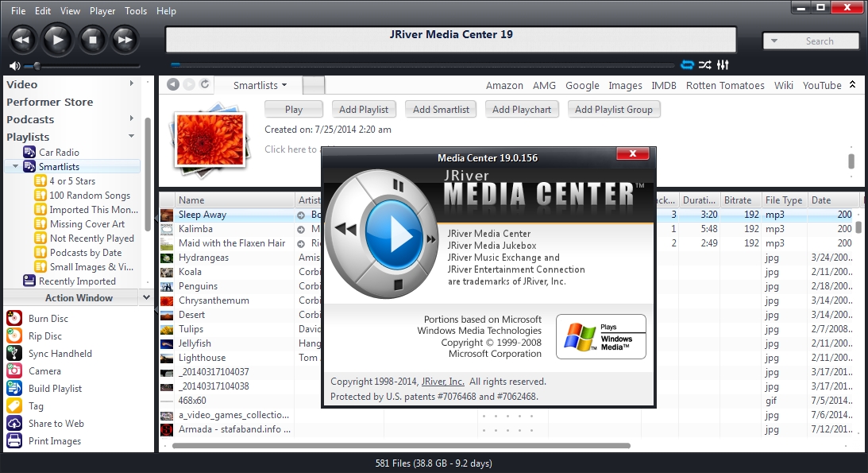Click the horizontal scrollbar of file list
Image resolution: width=868 pixels, height=473 pixels.
tap(401, 445)
